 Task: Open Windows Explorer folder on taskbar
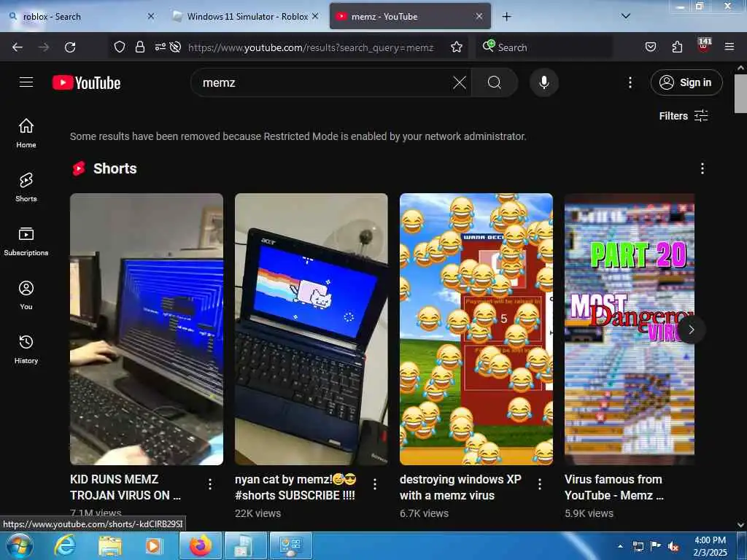[110, 545]
